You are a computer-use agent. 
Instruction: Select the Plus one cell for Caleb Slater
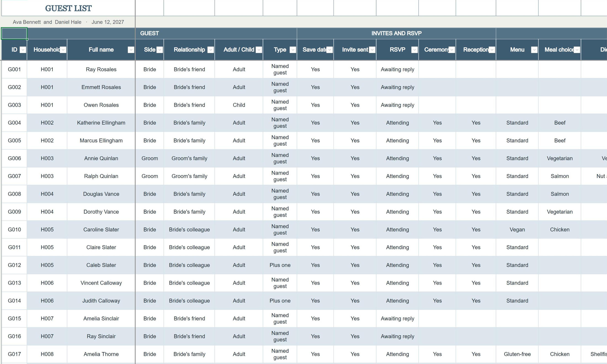[280, 265]
